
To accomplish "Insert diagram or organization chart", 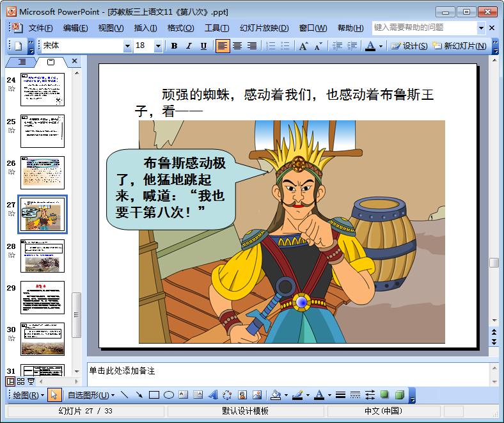I will [x=227, y=395].
